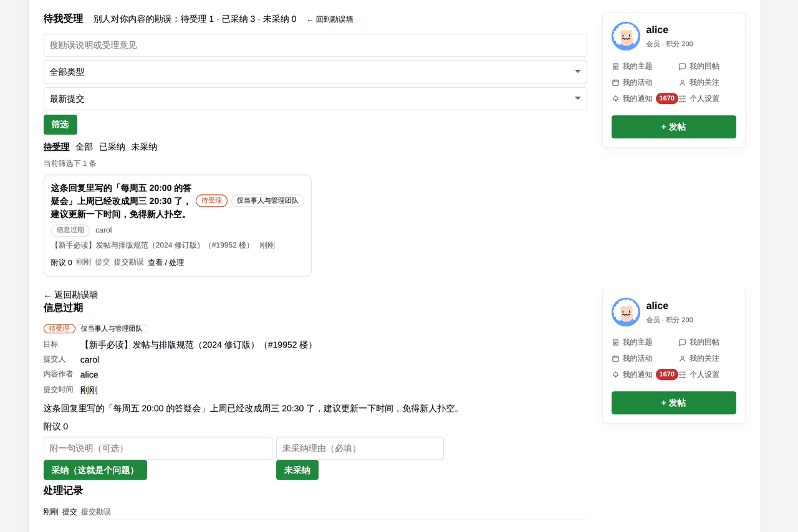Screen dimensions: 798x532
Task: Click the 1670 notification badge in lower card
Action: [x=667, y=374]
